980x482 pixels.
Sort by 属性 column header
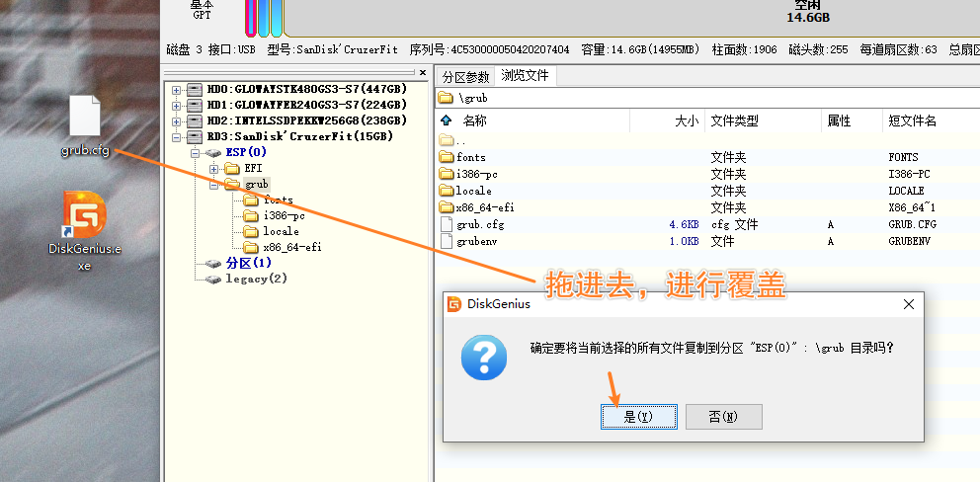(839, 121)
